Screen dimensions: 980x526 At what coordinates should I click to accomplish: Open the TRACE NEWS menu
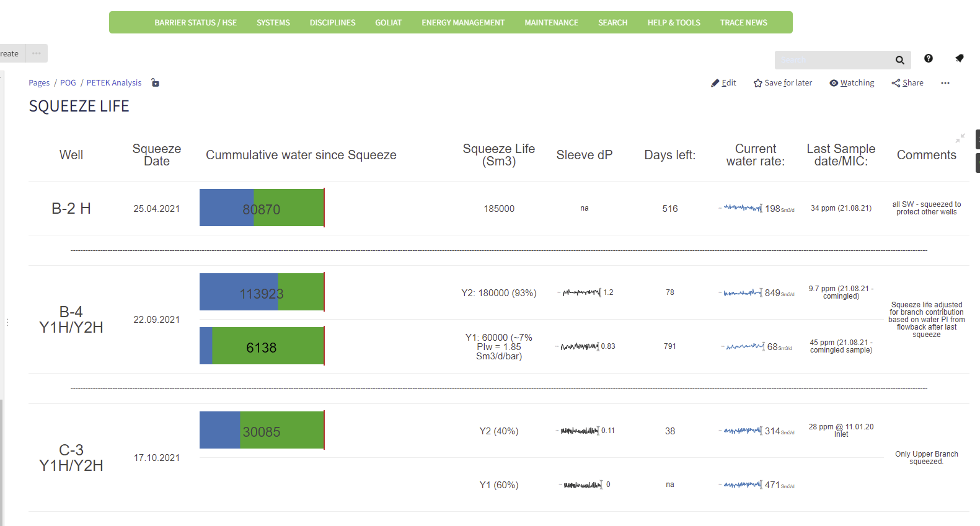pos(744,23)
